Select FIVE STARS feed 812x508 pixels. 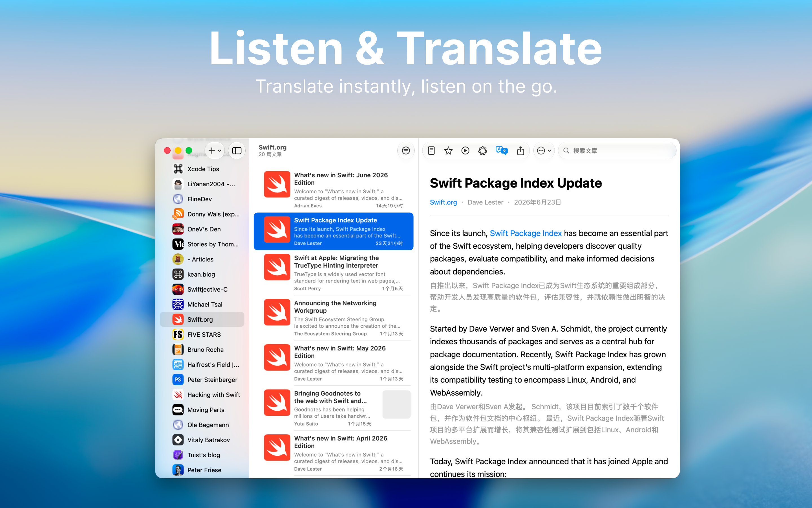[202, 335]
